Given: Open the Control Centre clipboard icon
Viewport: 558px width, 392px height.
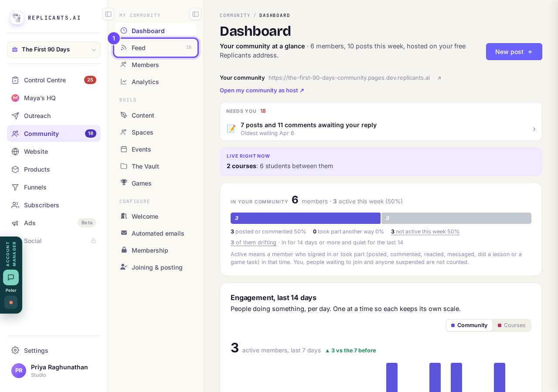Looking at the screenshot, I should point(15,80).
